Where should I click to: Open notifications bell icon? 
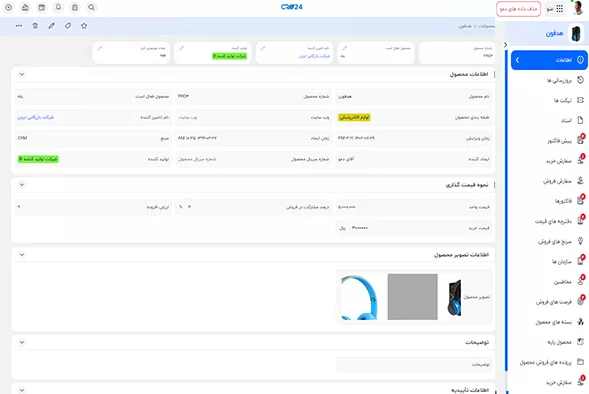(58, 8)
